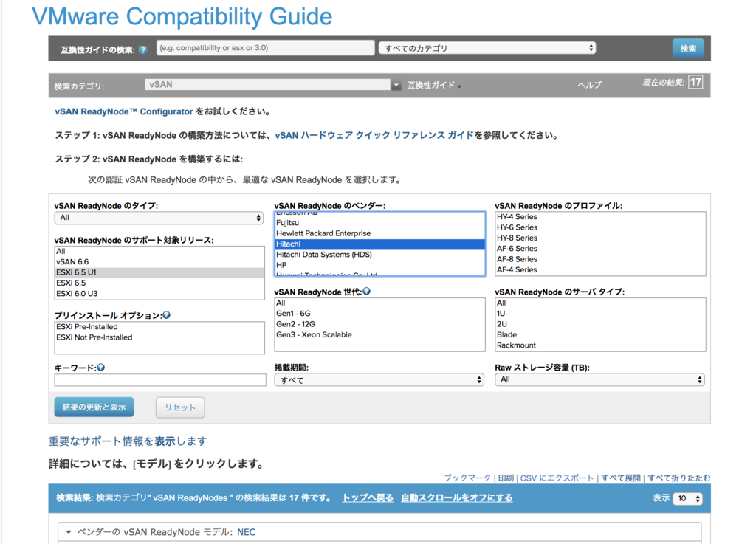Open the 表示 10 results-per-page dropdown
The height and width of the screenshot is (544, 756).
click(688, 499)
